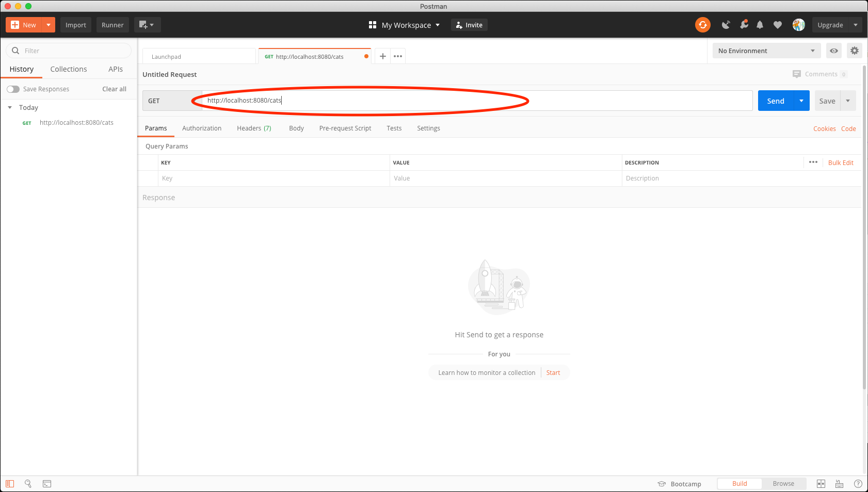
Task: Collapse the Today history group
Action: coord(10,107)
